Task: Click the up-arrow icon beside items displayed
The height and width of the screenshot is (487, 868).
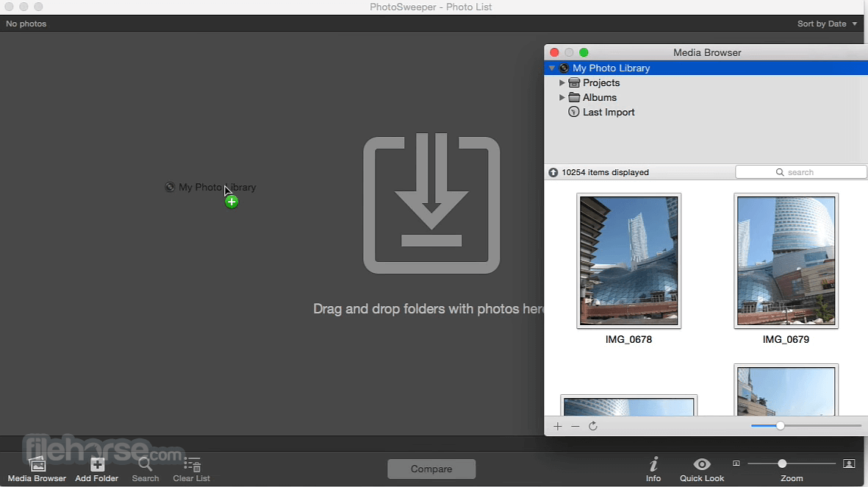Action: pyautogui.click(x=553, y=172)
